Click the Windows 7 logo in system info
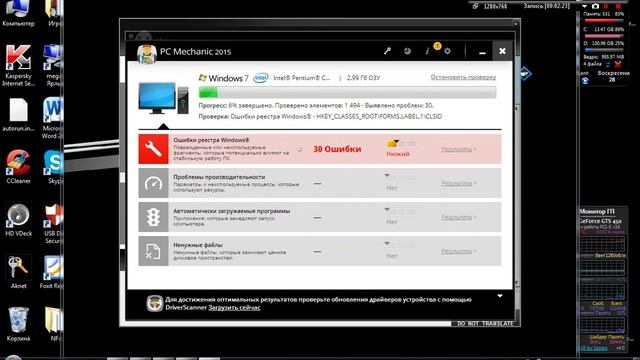Image resolution: width=640 pixels, height=360 pixels. pos(223,78)
